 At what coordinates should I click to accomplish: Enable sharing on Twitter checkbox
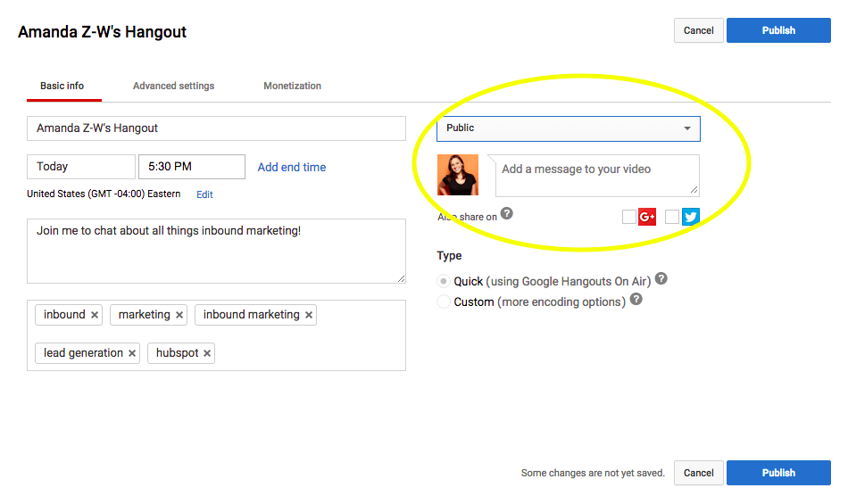pyautogui.click(x=671, y=217)
